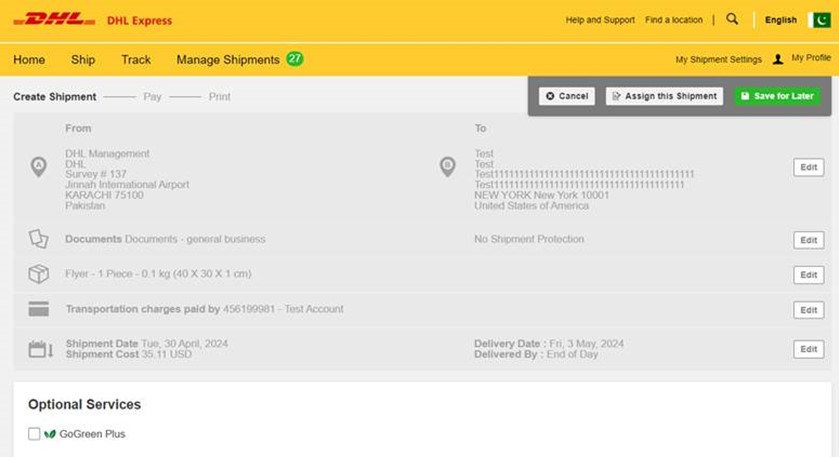This screenshot has height=457, width=839.
Task: Open the Track menu
Action: pos(136,59)
